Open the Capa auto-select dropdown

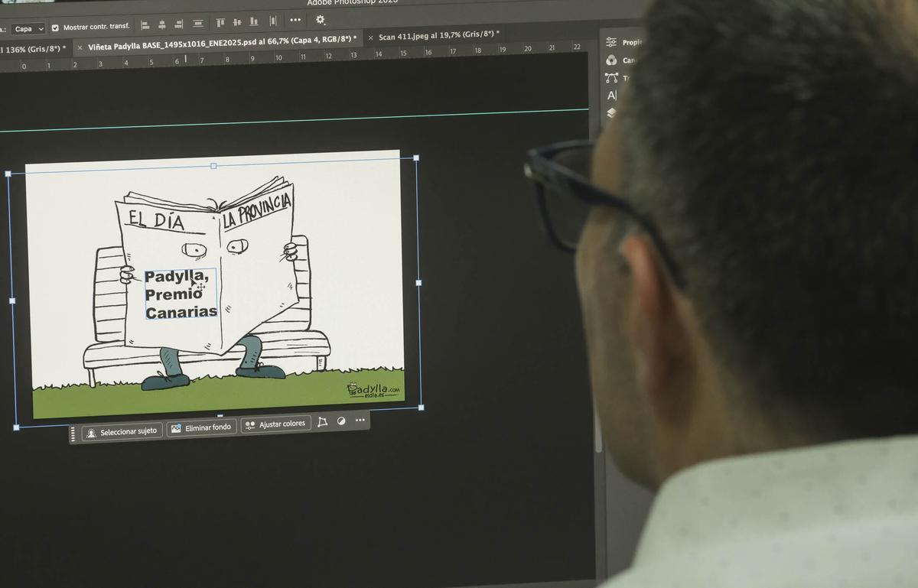[x=29, y=28]
